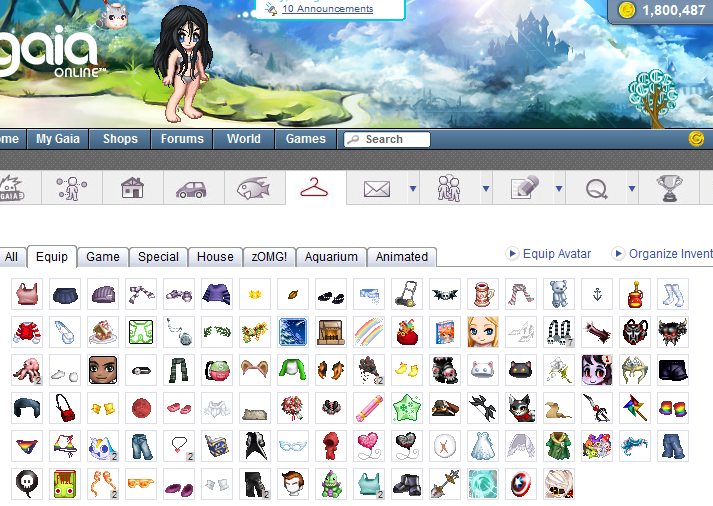Select the green dinosaur plush item
The height and width of the screenshot is (506, 713).
pos(331,484)
